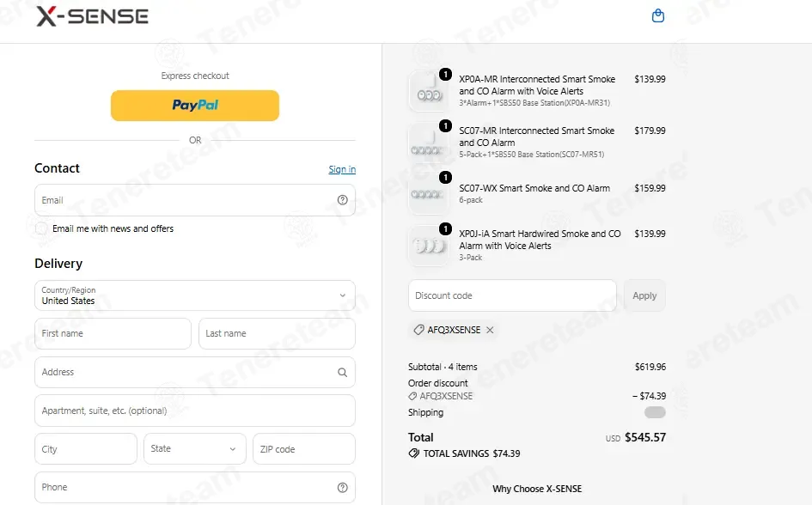
Task: Click the XP0A-MR Interconnected Smart Smoke title
Action: coord(537,85)
